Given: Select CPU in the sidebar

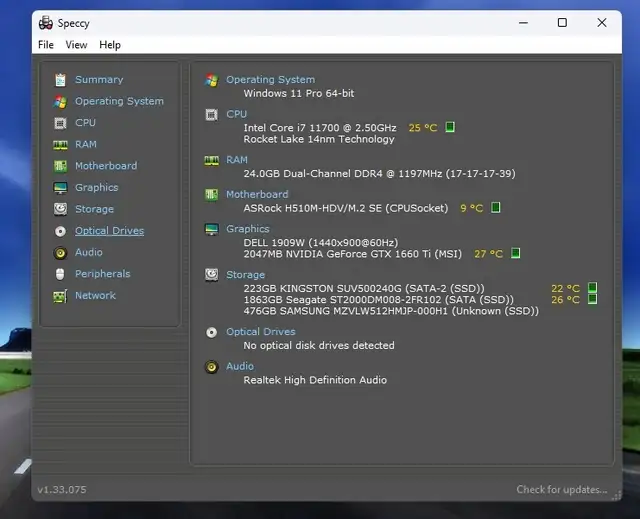Looking at the screenshot, I should (85, 122).
